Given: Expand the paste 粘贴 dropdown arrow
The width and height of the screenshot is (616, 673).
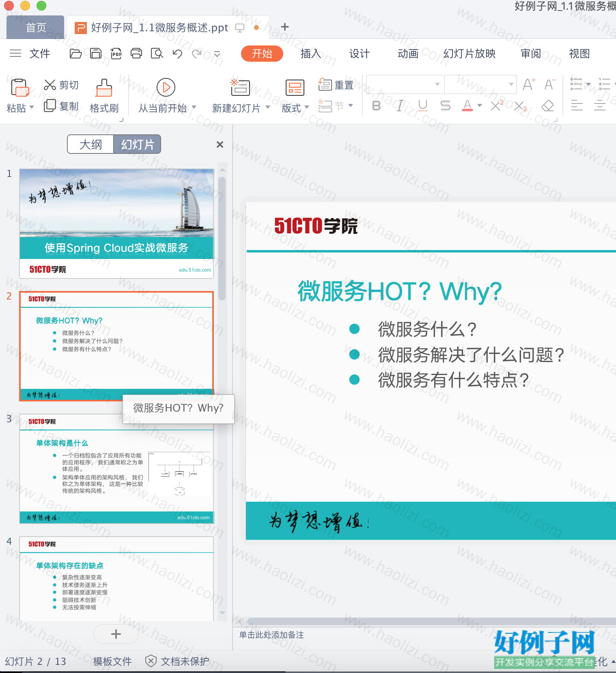Looking at the screenshot, I should [x=32, y=108].
